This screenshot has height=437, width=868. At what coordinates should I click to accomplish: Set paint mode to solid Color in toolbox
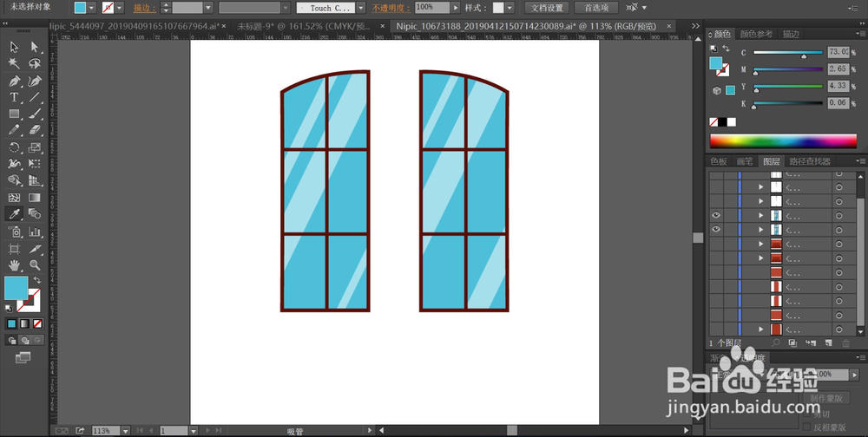tap(11, 324)
